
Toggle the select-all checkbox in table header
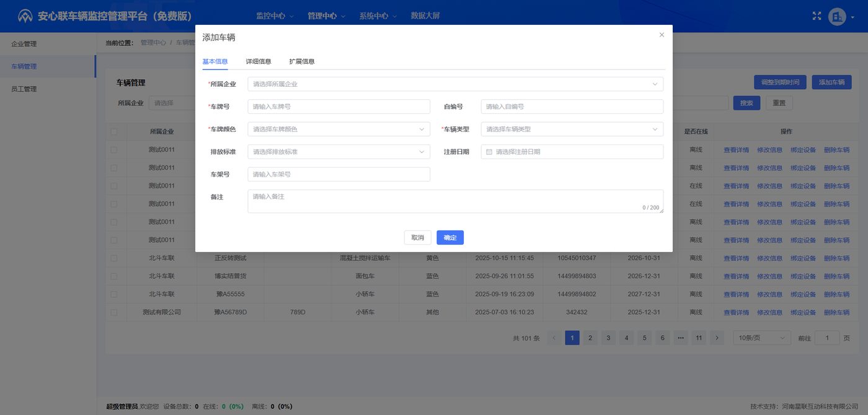click(113, 131)
